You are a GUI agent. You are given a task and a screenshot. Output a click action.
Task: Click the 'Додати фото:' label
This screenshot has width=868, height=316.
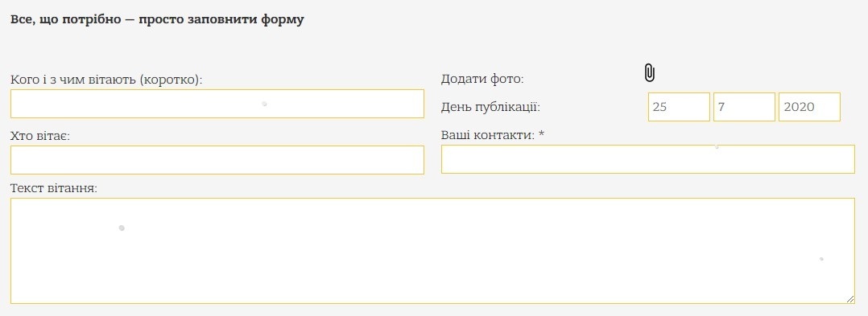(x=482, y=79)
